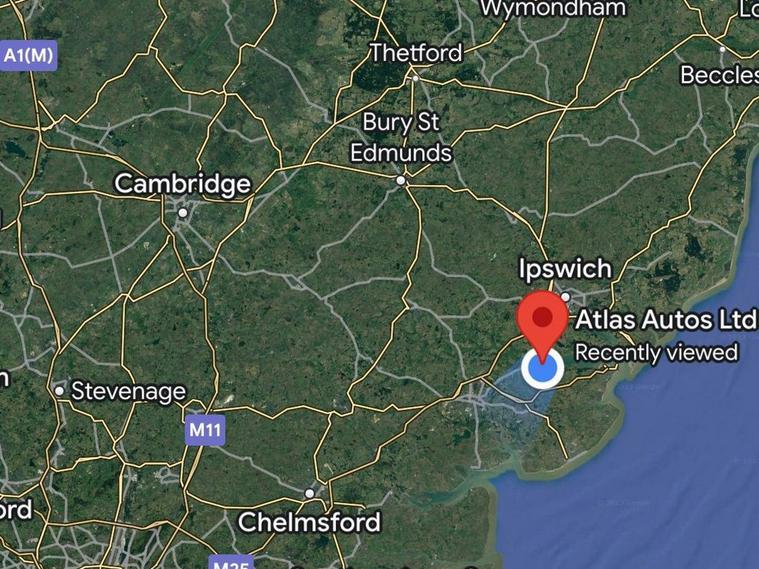
Task: Click the red Atlas Autos location pin
Action: pos(542,322)
